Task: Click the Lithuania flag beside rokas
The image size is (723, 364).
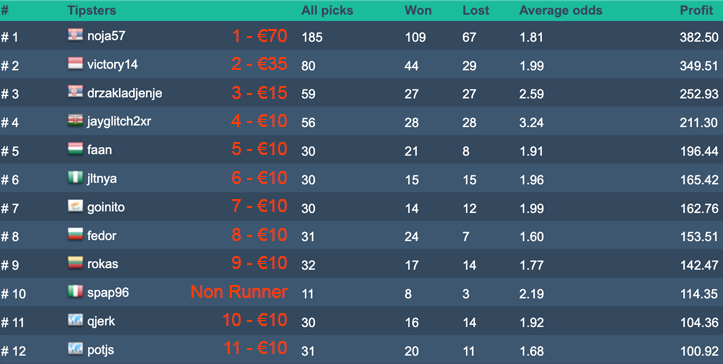Action: [75, 263]
